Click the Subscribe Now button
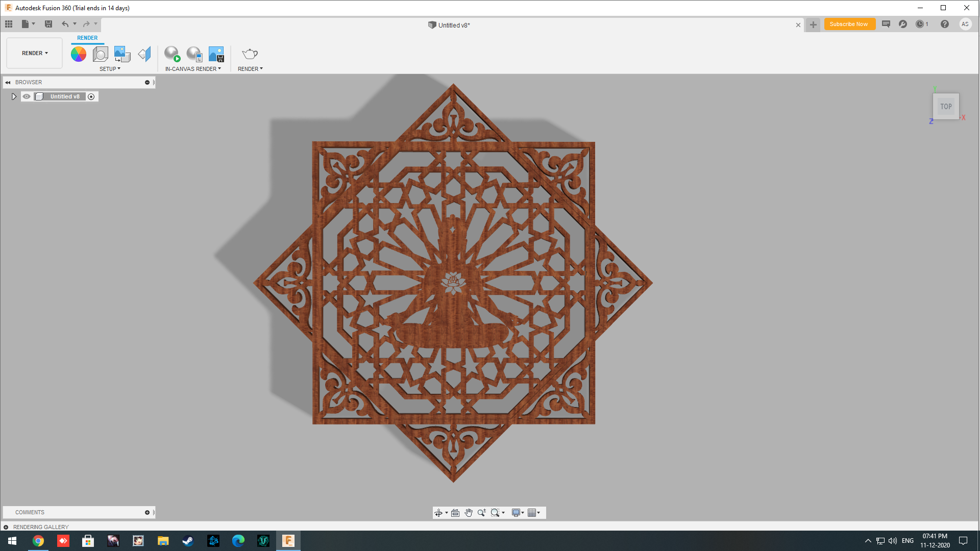The width and height of the screenshot is (980, 551). click(849, 24)
